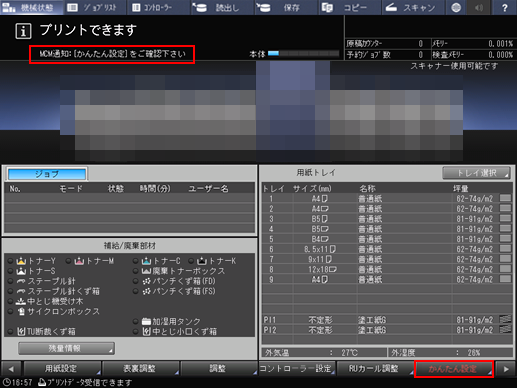
Task: Click the トナーS toner icon
Action: [x=21, y=271]
